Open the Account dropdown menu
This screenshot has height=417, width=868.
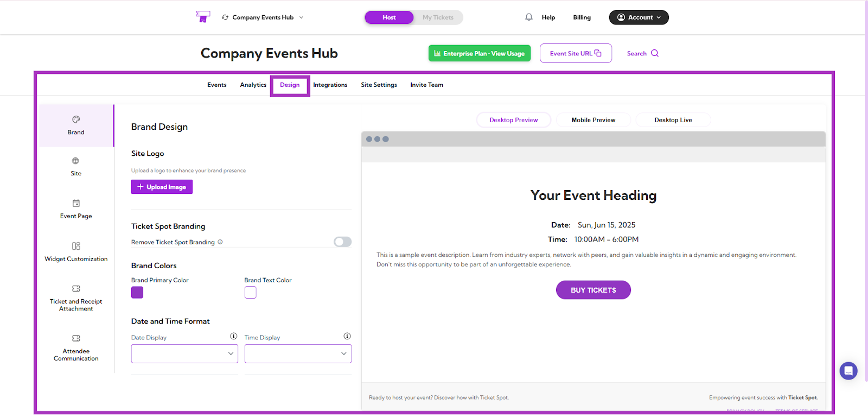(639, 17)
